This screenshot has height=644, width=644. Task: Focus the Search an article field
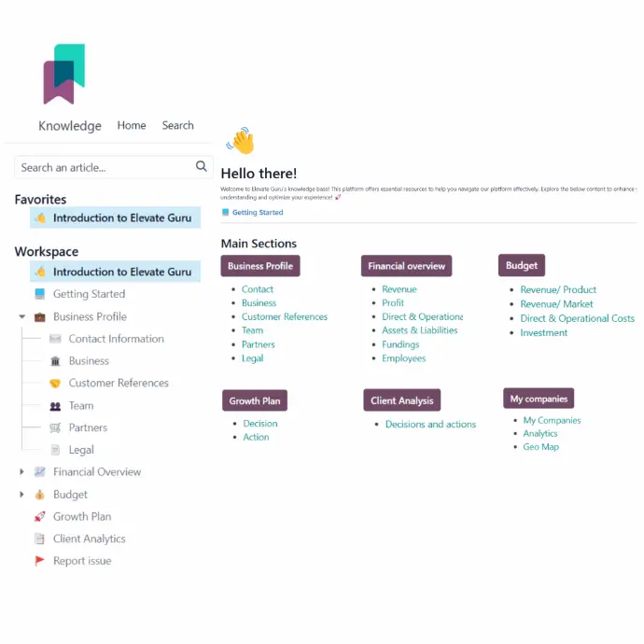(103, 167)
